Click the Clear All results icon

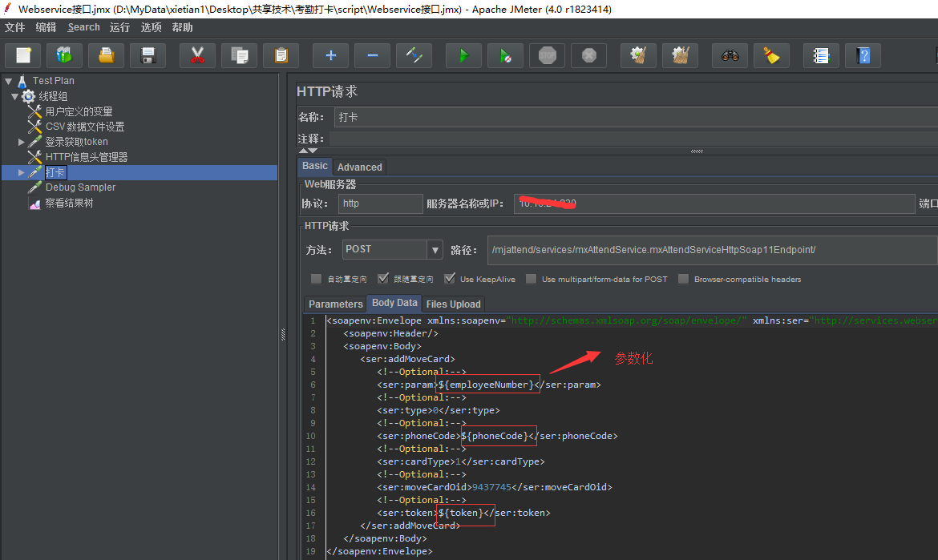click(680, 55)
